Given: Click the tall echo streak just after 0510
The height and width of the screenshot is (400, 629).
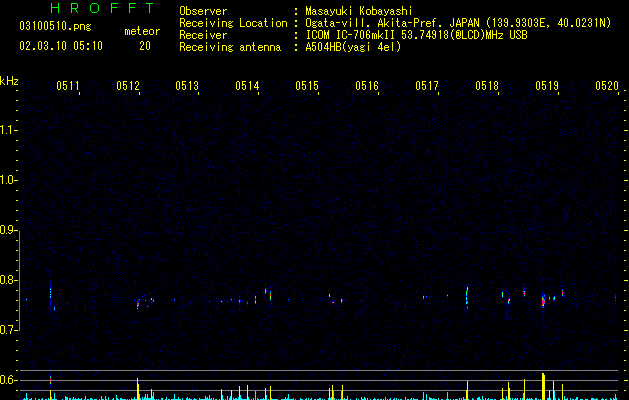Looking at the screenshot, I should click(x=51, y=295).
